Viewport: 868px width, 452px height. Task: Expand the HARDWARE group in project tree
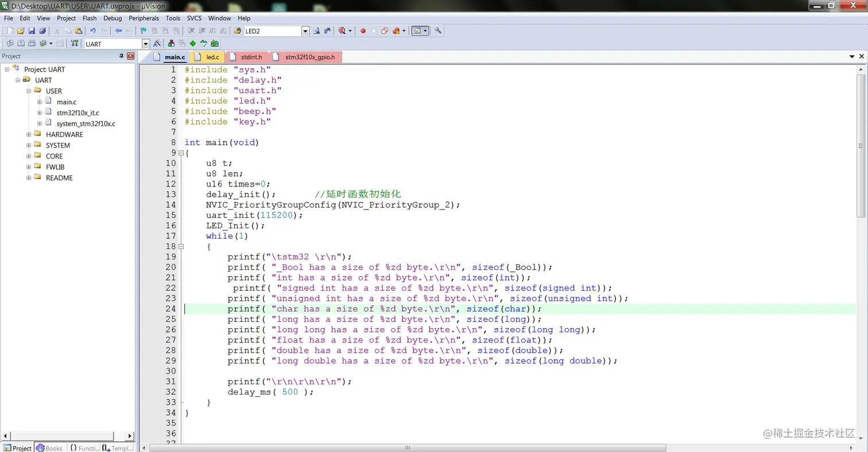coord(29,134)
